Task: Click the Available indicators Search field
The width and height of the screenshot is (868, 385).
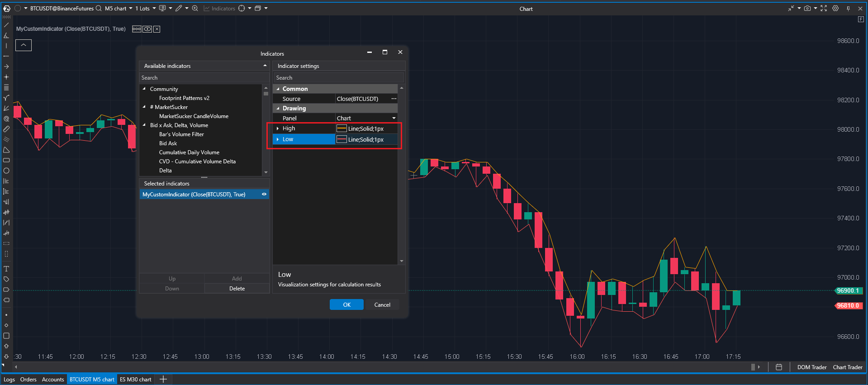Action: [204, 77]
